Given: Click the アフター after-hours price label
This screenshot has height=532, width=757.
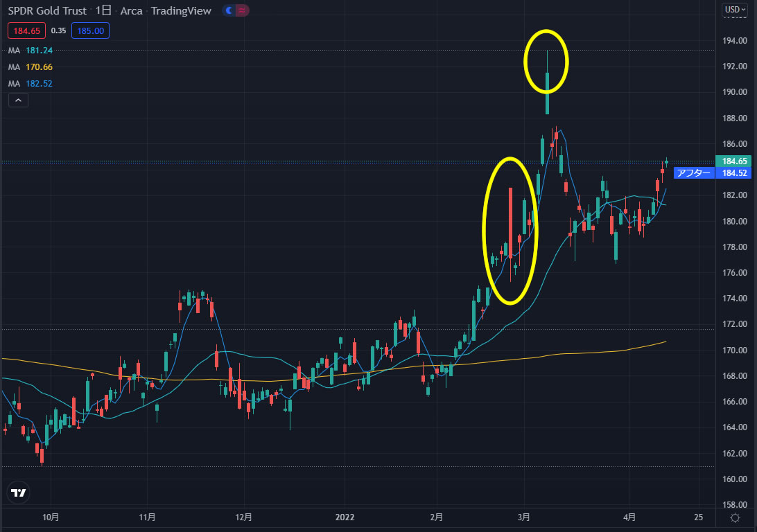Looking at the screenshot, I should click(694, 173).
